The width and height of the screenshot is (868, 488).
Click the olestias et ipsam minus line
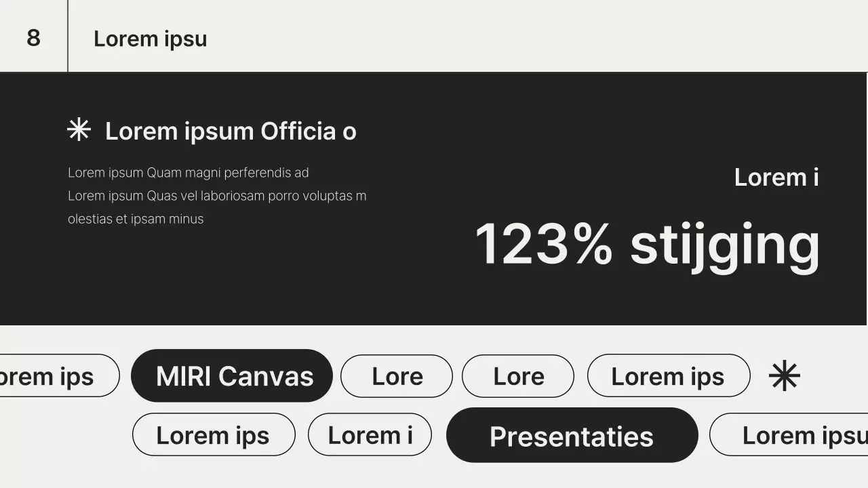136,219
